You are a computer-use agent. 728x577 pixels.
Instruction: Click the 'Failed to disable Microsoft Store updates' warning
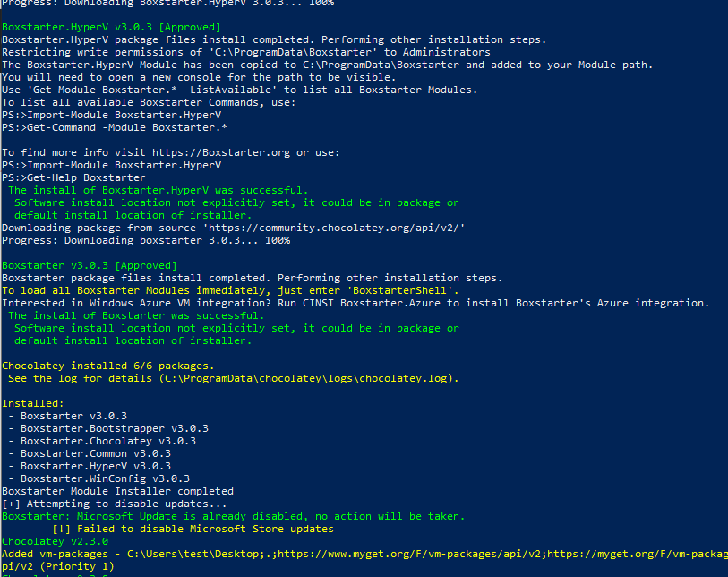[x=193, y=529]
